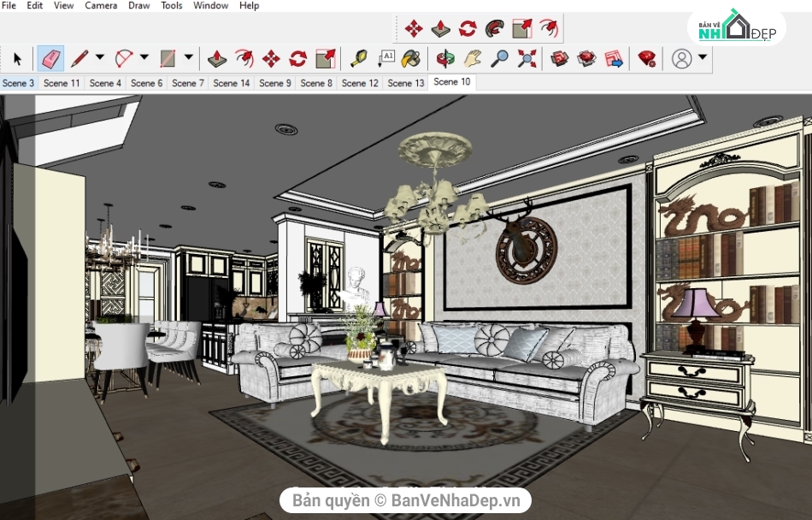This screenshot has height=520, width=812.
Task: Select the Rectangle shape tool
Action: [168, 58]
